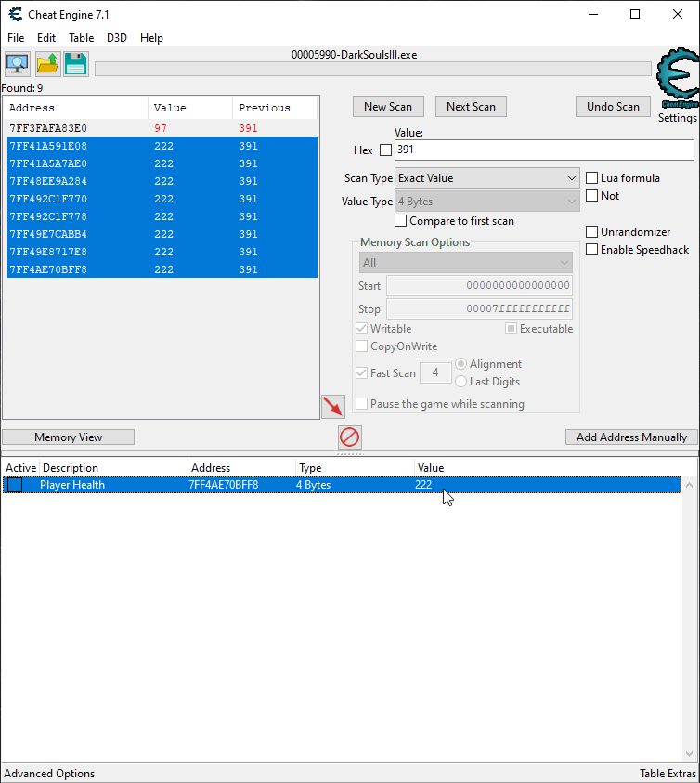
Task: Open the Scan Type dropdown
Action: 487,178
